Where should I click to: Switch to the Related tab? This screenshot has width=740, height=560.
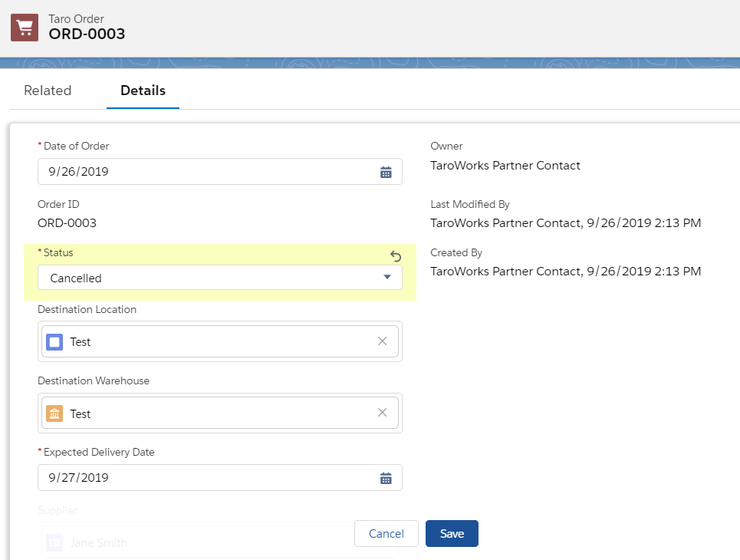coord(47,91)
